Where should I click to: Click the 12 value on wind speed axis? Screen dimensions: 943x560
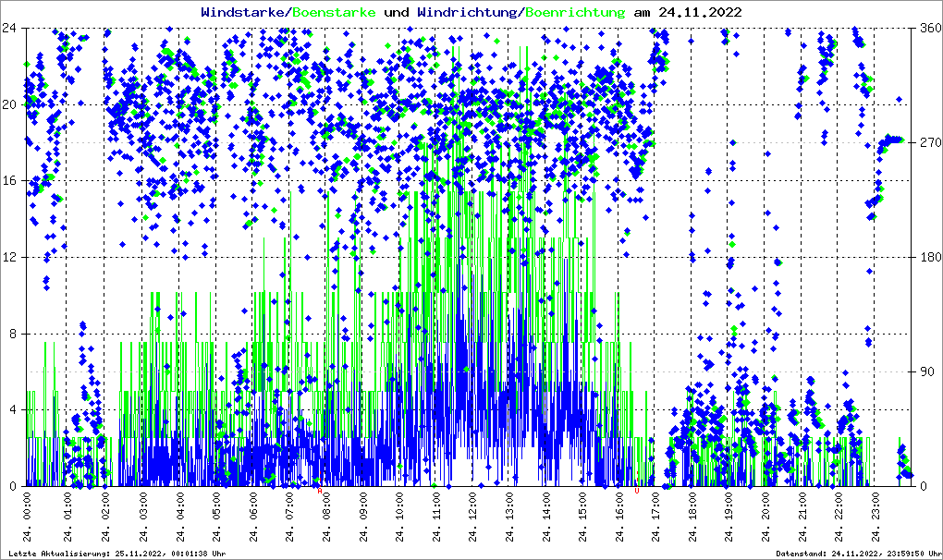(x=9, y=257)
